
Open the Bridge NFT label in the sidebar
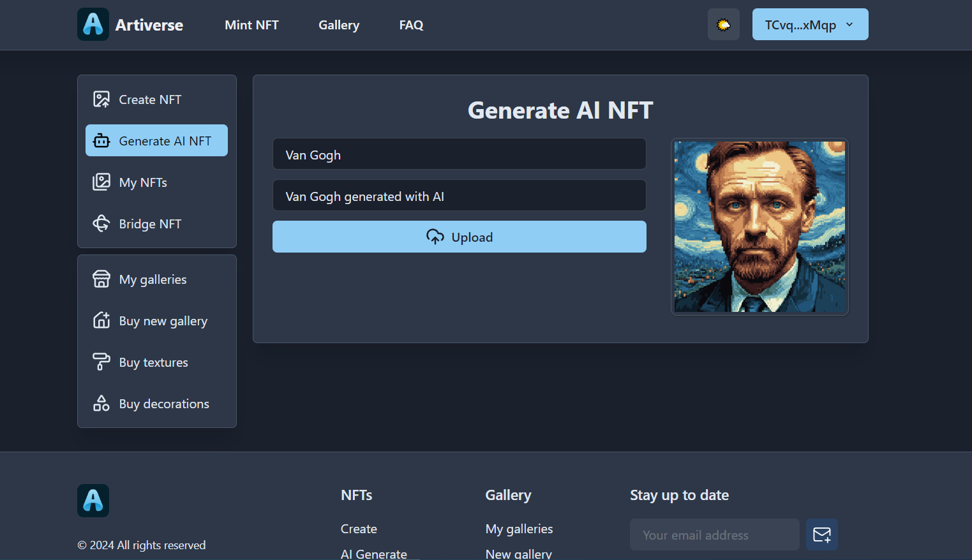click(150, 224)
